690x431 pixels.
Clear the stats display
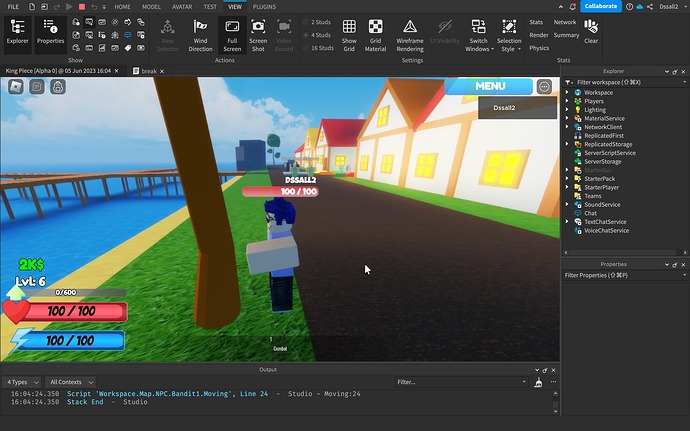click(591, 32)
